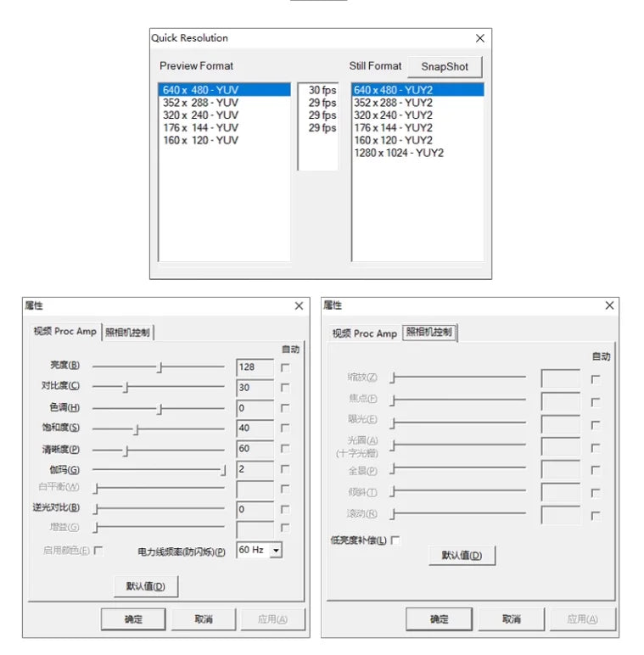This screenshot has height=655, width=644.
Task: Click 应用(A) in the right properties dialog
Action: pos(583,619)
